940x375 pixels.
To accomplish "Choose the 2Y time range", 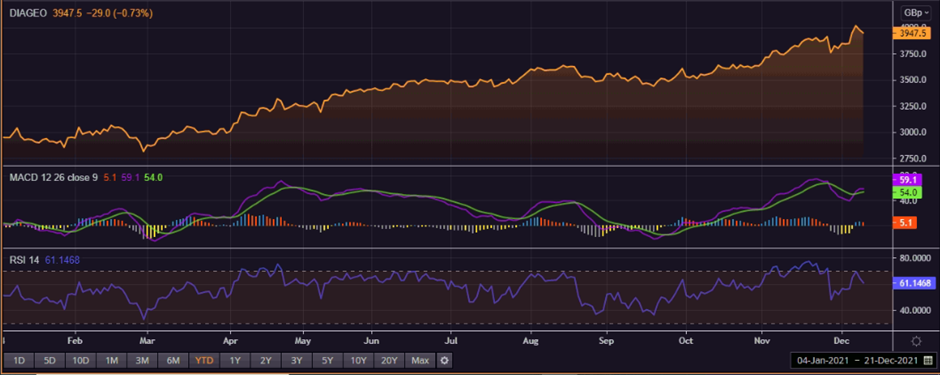I will coord(266,361).
